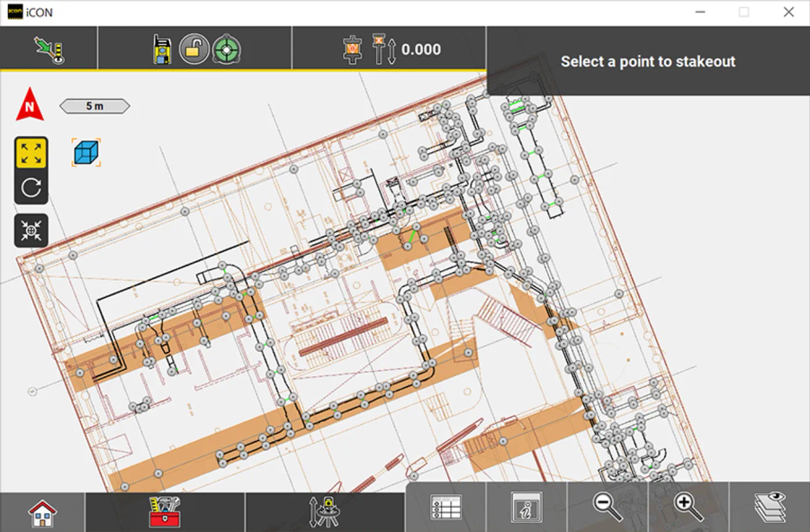Image resolution: width=810 pixels, height=532 pixels.
Task: Open the total station instrument status
Action: [163, 49]
